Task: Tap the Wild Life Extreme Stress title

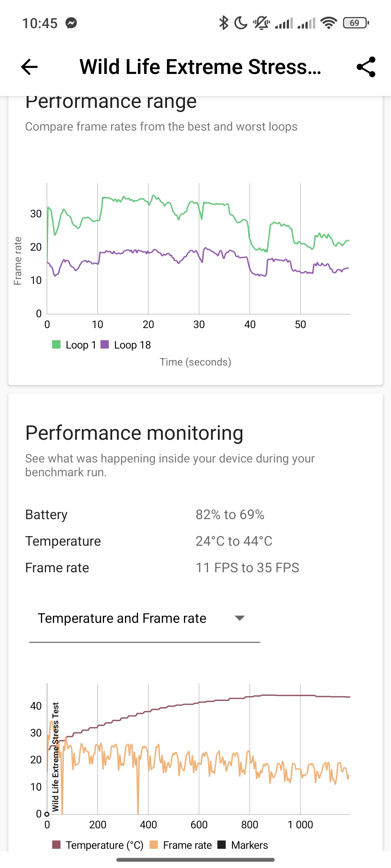Action: (200, 67)
